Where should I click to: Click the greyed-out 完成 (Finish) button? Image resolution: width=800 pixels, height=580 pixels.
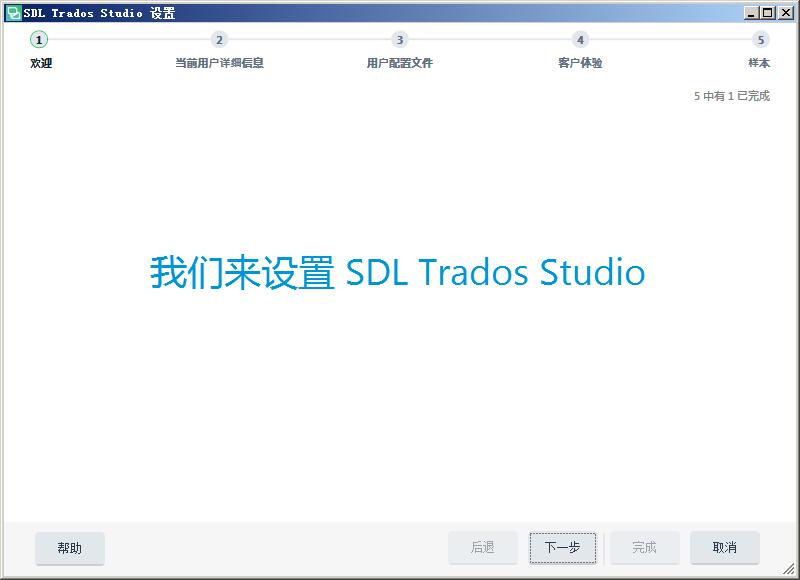(644, 548)
